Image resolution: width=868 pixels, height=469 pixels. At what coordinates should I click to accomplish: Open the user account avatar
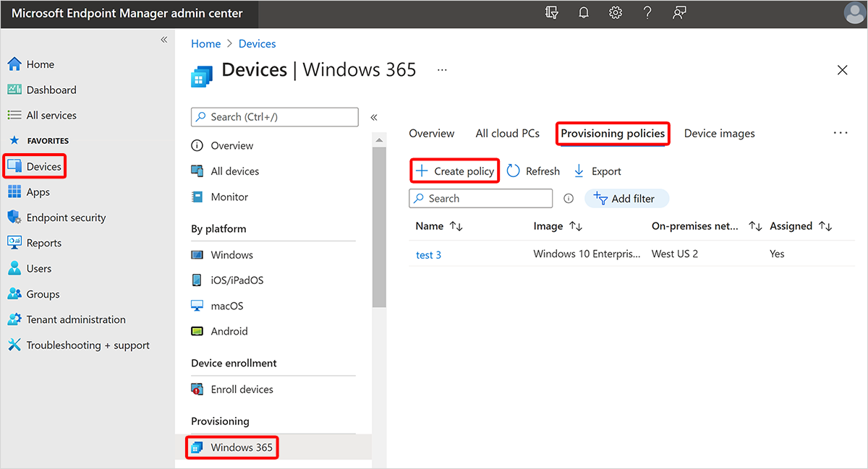(x=854, y=13)
